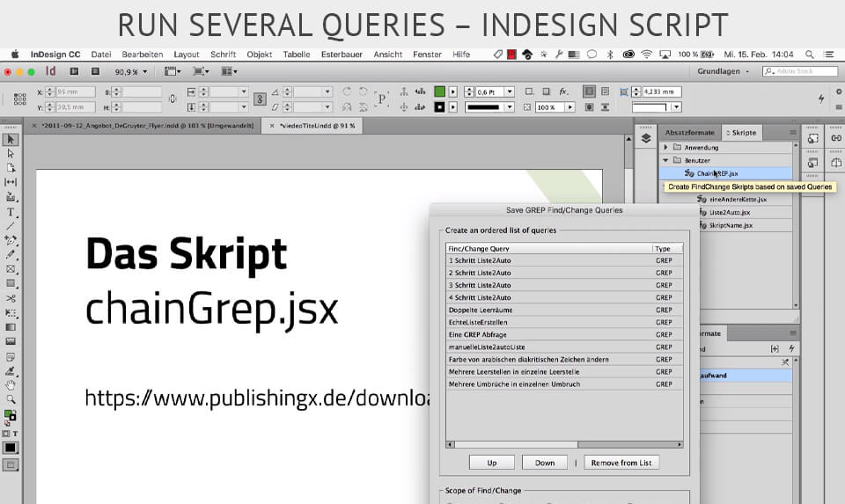Toggle the formatting affects text button

(15, 434)
